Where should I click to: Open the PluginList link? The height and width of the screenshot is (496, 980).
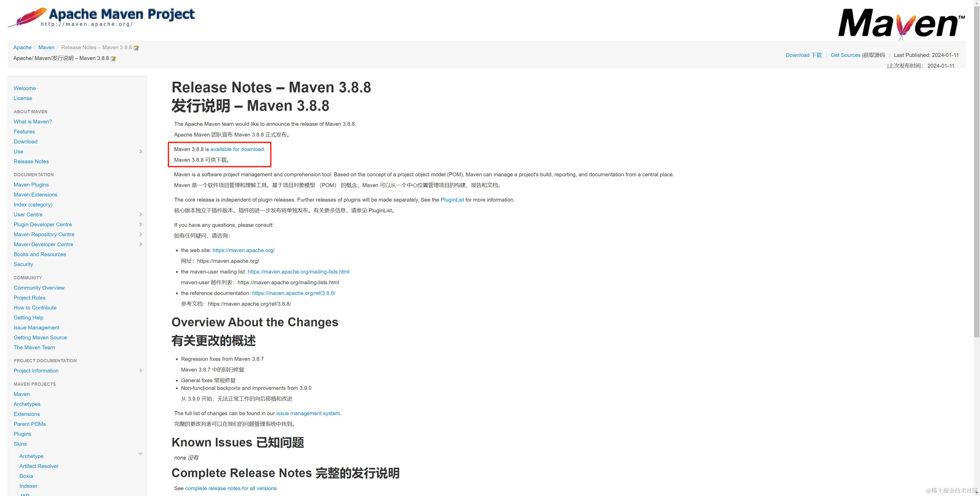coord(452,200)
